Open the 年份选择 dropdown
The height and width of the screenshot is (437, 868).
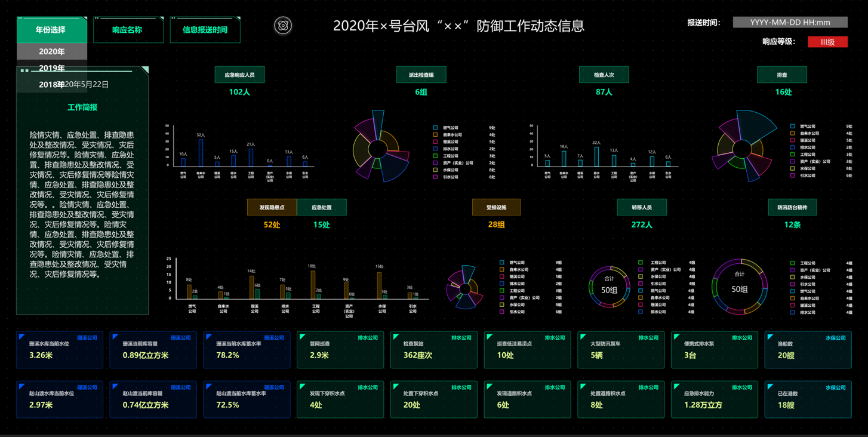pos(51,30)
